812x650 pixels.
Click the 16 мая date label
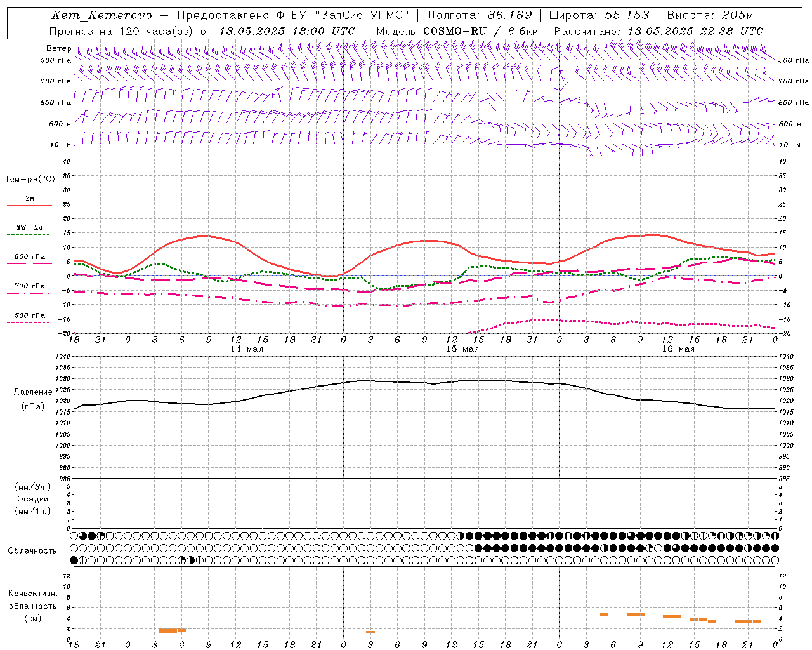[x=678, y=349]
